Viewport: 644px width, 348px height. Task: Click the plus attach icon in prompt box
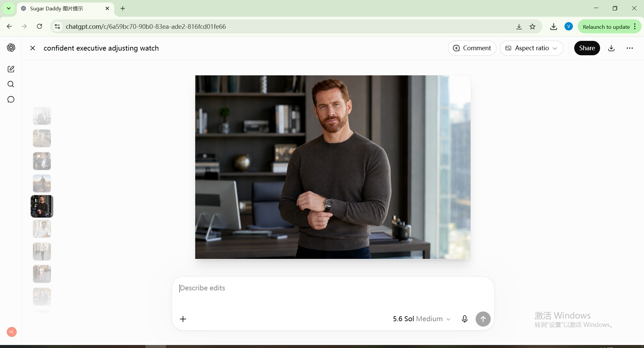tap(183, 319)
